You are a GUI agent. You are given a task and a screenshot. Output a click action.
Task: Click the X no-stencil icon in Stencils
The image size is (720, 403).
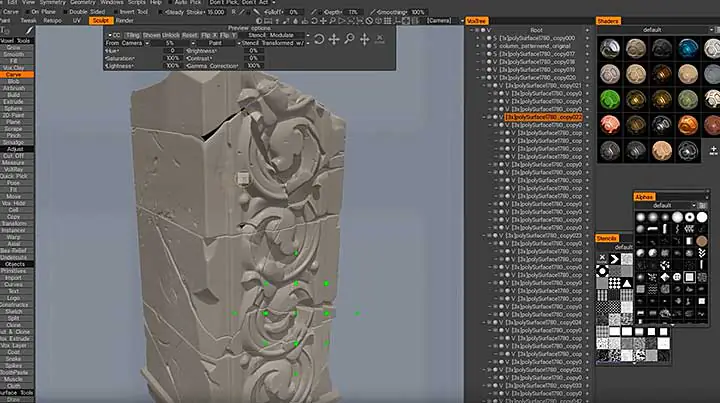(x=602, y=258)
